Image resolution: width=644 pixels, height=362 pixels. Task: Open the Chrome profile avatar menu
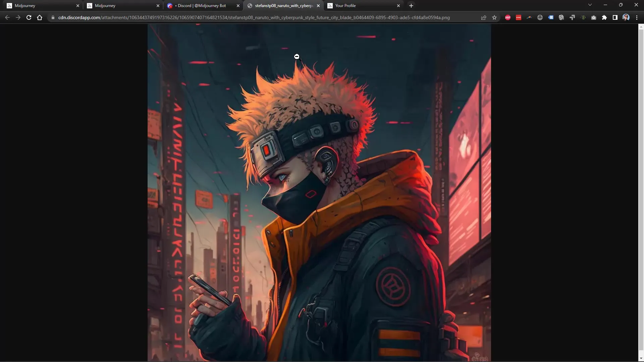click(626, 17)
